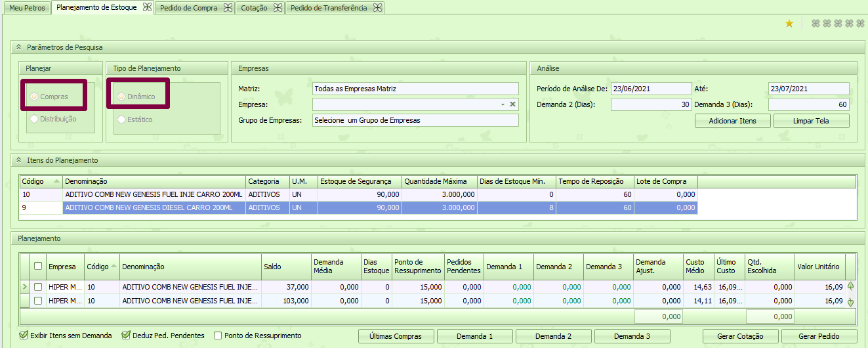Toggle Exibir Itens sem Demanda checkbox
Image resolution: width=868 pixels, height=348 pixels.
tap(24, 336)
